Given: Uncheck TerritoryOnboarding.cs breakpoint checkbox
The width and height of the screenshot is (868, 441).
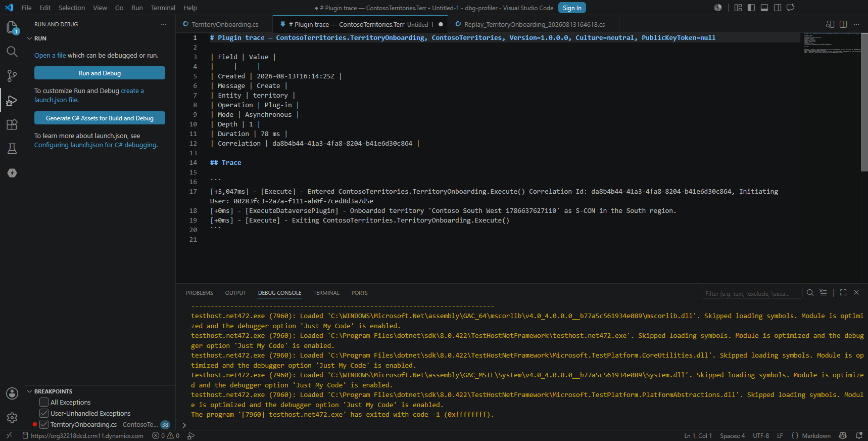Looking at the screenshot, I should pos(44,424).
